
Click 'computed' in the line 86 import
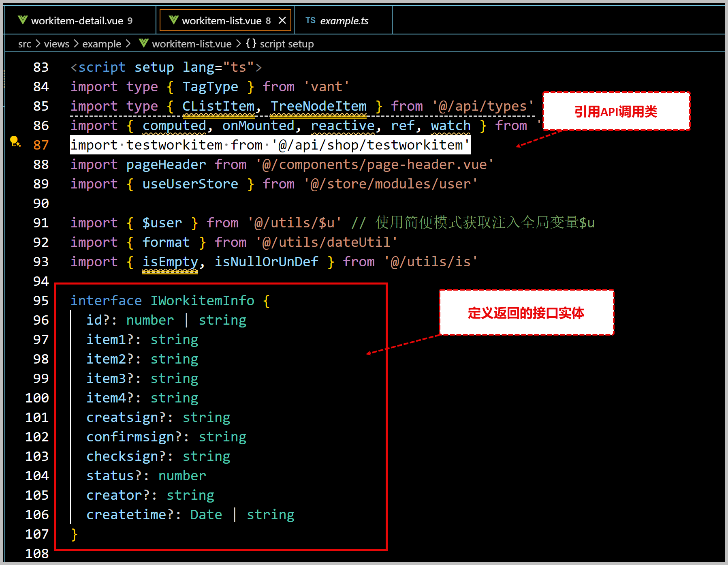click(x=174, y=126)
